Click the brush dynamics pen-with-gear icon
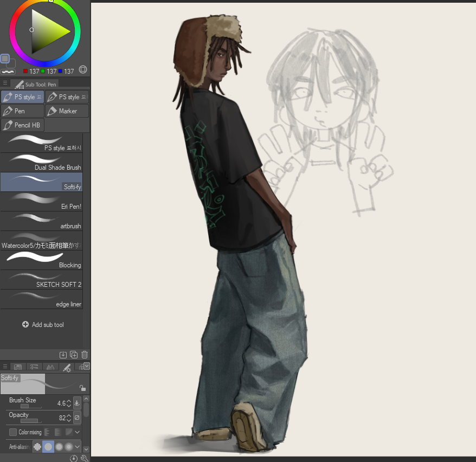 click(67, 368)
